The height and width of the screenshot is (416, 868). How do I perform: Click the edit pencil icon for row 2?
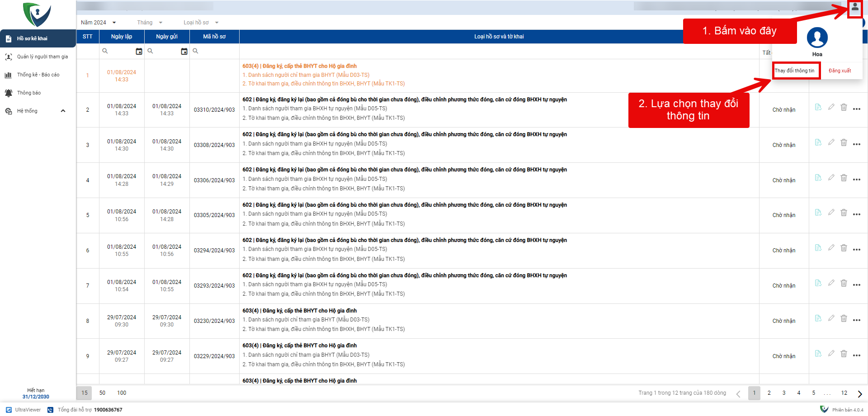pyautogui.click(x=831, y=107)
